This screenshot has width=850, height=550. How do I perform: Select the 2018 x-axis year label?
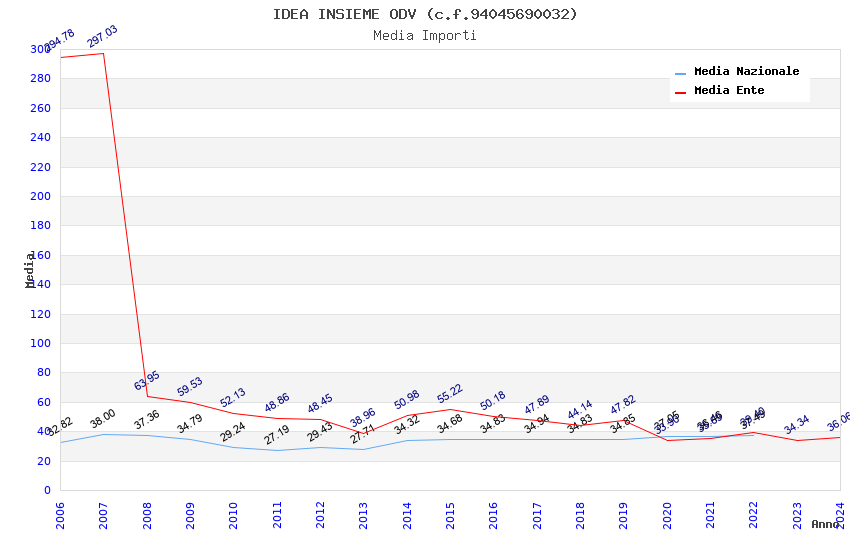click(x=580, y=515)
